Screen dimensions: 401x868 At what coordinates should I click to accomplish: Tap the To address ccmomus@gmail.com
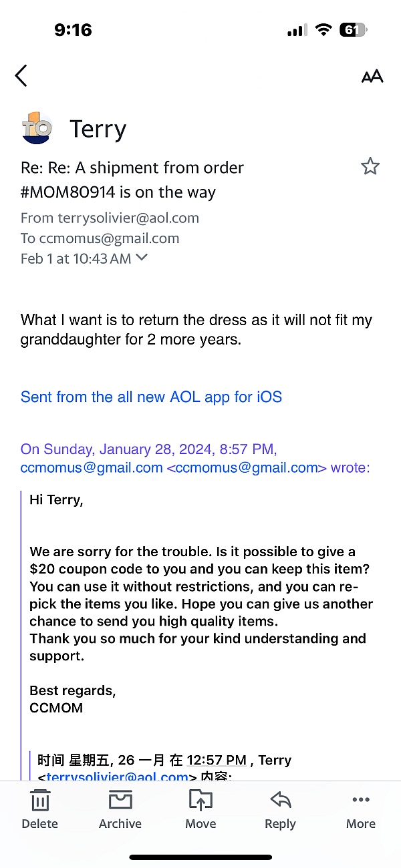pyautogui.click(x=109, y=238)
